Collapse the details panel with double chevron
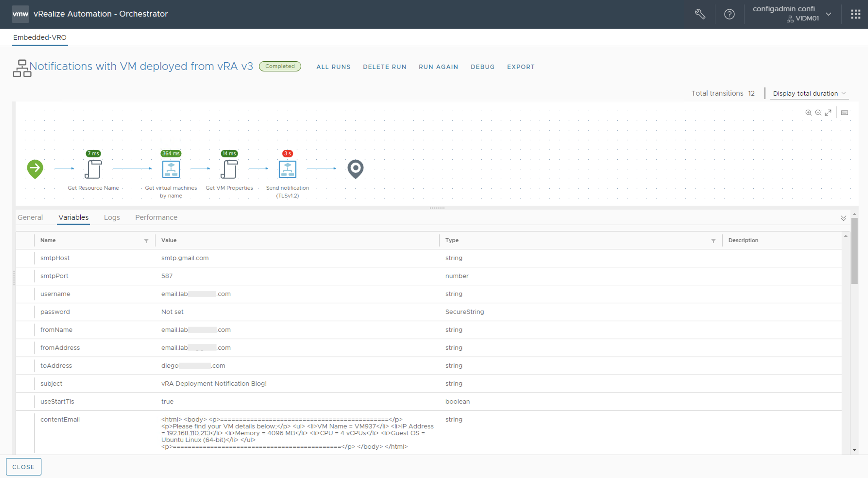This screenshot has height=478, width=868. [843, 218]
